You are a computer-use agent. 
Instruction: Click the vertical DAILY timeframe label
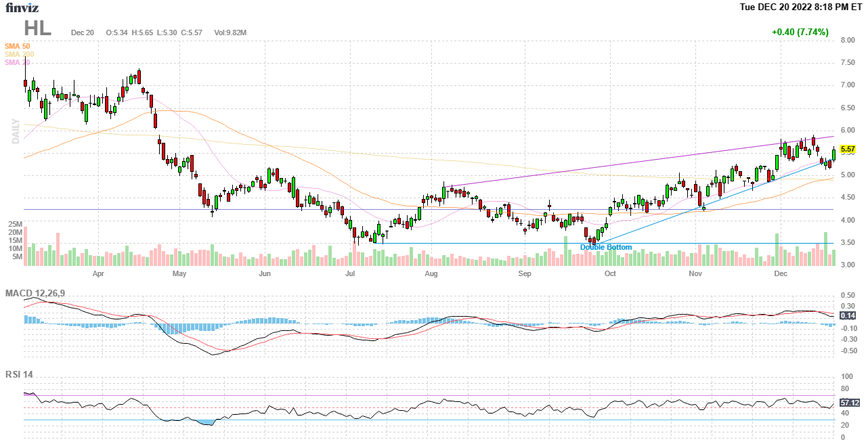pyautogui.click(x=15, y=131)
